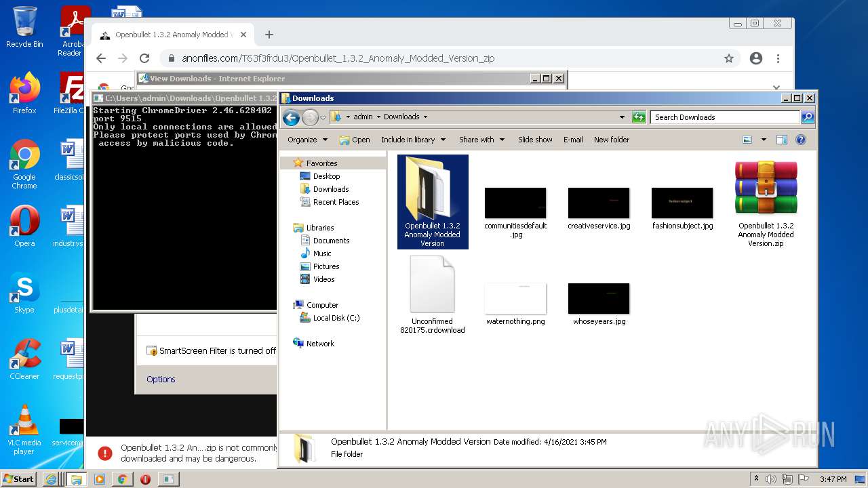The height and width of the screenshot is (488, 868).
Task: Expand the admin breadcrumb arrow
Action: point(378,117)
